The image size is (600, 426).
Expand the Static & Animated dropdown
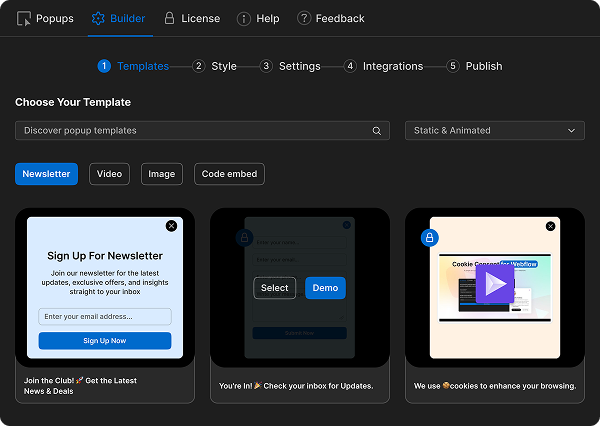(495, 131)
